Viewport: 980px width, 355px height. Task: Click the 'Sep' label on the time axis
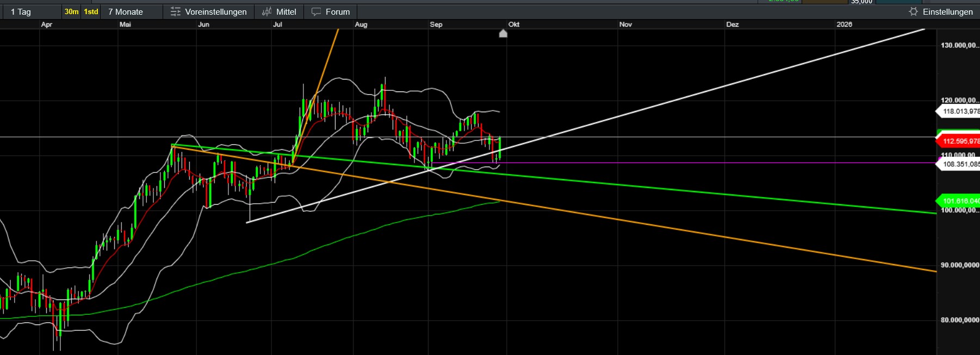click(x=436, y=25)
